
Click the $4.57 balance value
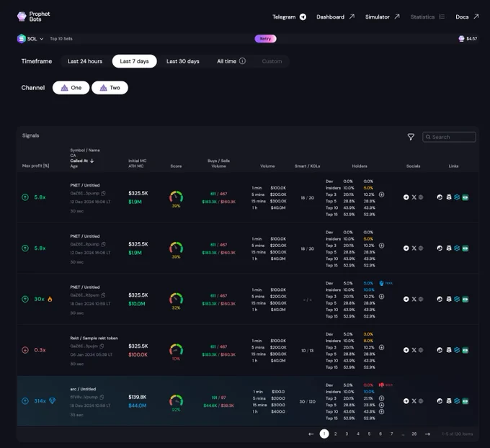click(x=471, y=39)
